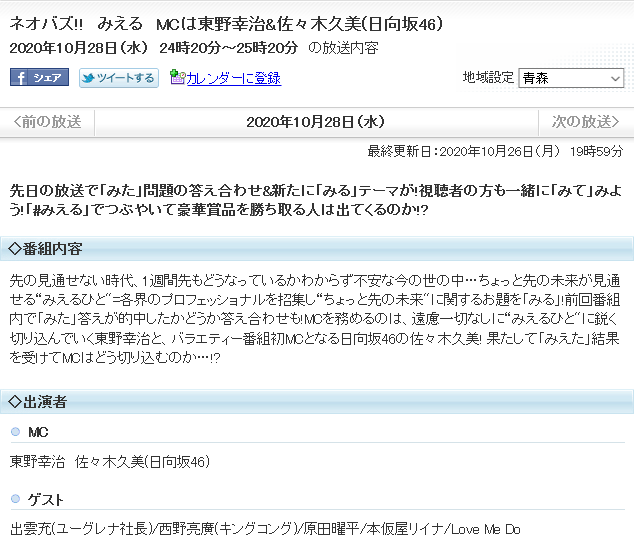634x559 pixels.
Task: Click the blue bullet beside MC
Action: pos(15,432)
